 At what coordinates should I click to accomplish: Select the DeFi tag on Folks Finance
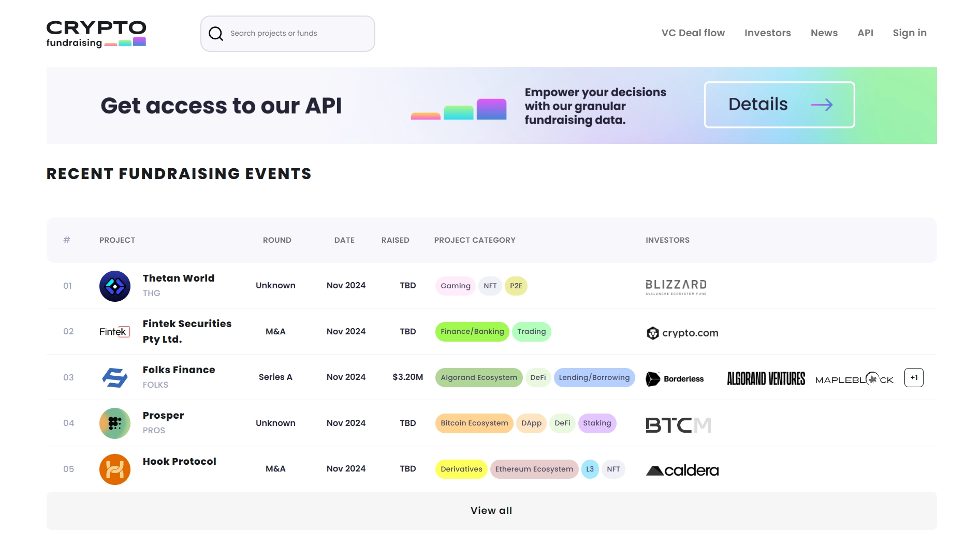tap(538, 378)
